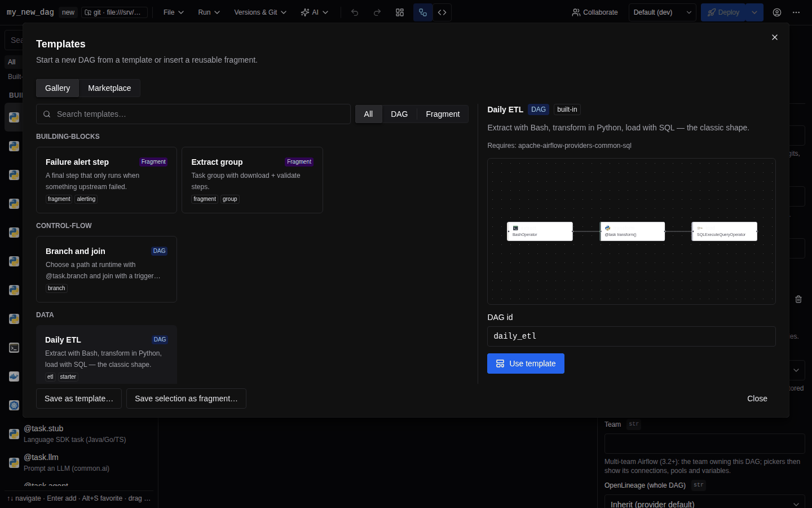Open the File menu dropdown
Image resolution: width=812 pixels, height=508 pixels.
click(x=174, y=12)
